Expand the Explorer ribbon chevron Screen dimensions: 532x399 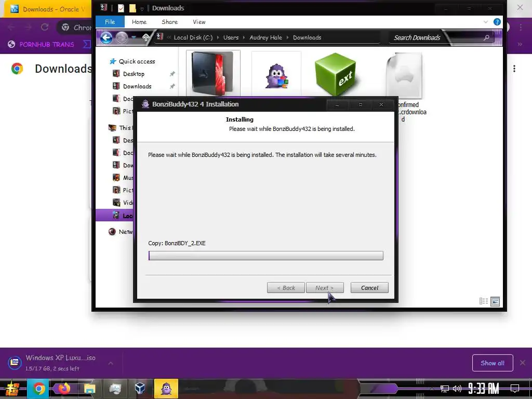486,22
